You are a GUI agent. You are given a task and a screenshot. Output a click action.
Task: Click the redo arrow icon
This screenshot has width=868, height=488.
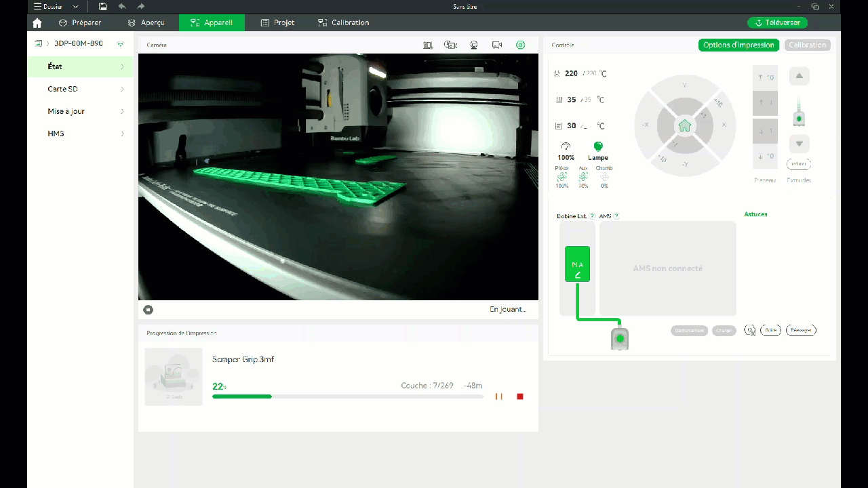click(141, 6)
